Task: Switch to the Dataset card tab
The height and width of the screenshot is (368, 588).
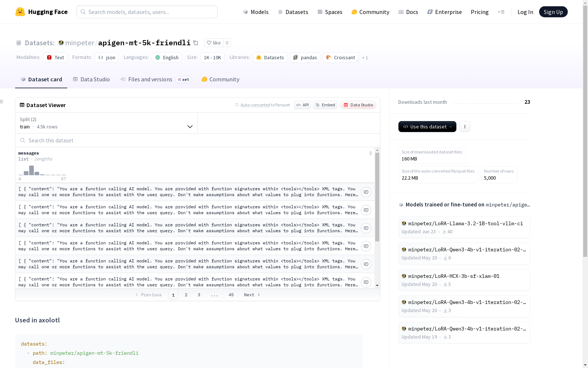Action: [x=41, y=79]
